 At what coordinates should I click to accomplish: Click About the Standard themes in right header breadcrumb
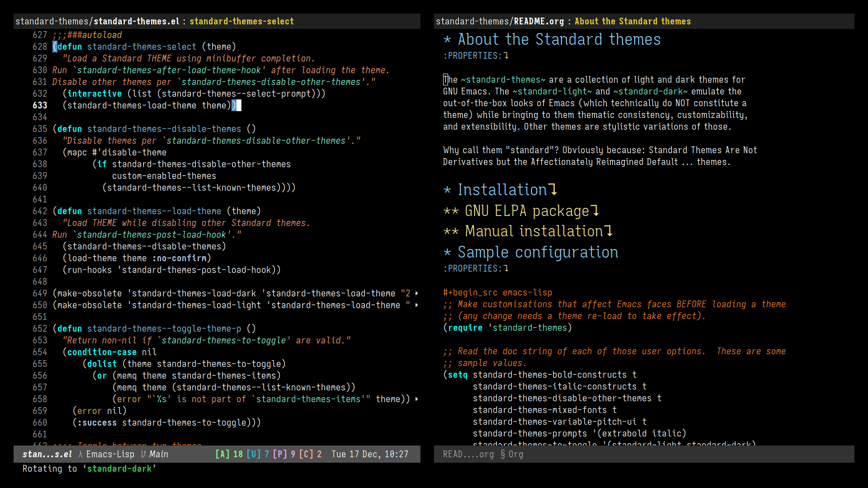(x=632, y=21)
